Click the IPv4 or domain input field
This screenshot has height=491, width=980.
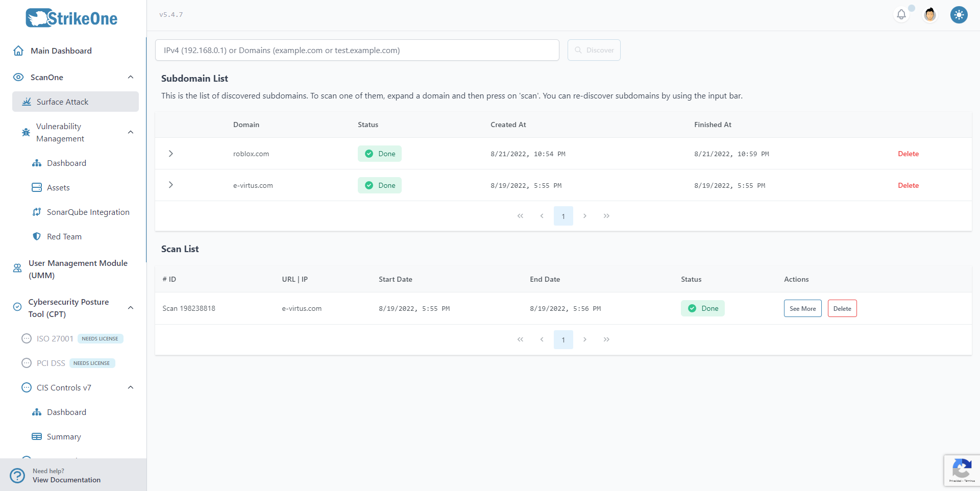pos(357,50)
